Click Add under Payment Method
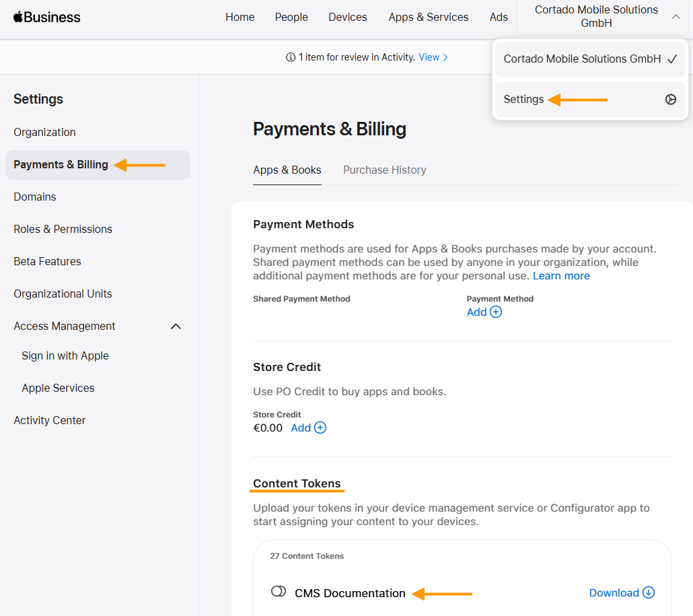This screenshot has height=616, width=693. coord(477,312)
